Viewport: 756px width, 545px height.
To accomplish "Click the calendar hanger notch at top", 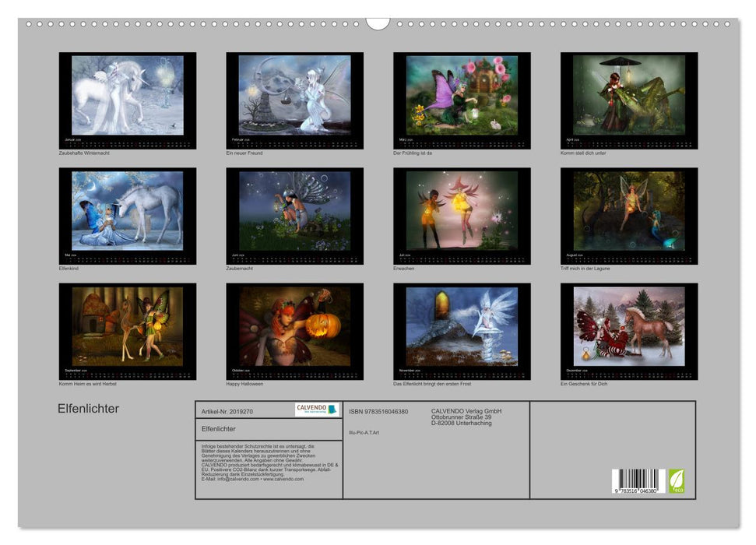I will click(x=378, y=23).
